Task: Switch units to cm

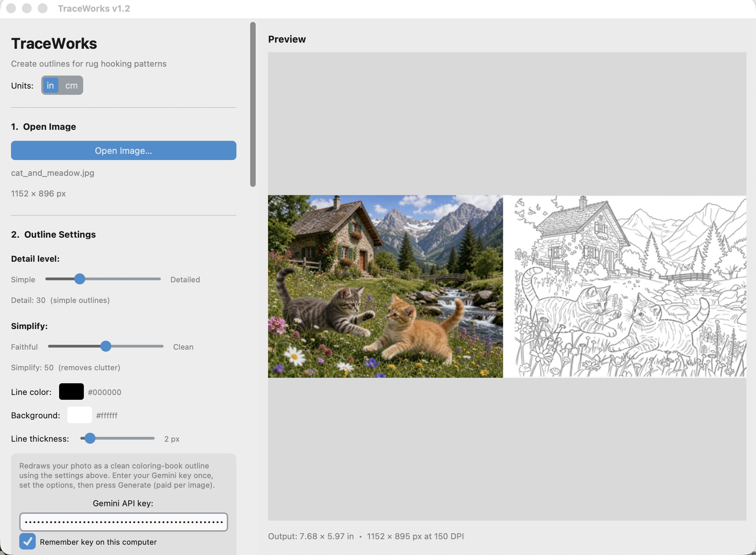Action: coord(71,86)
